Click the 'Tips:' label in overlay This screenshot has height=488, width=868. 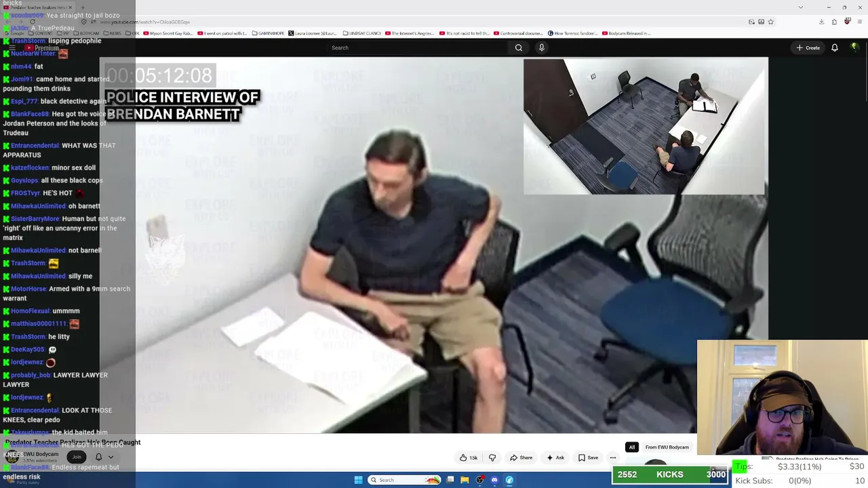[745, 466]
